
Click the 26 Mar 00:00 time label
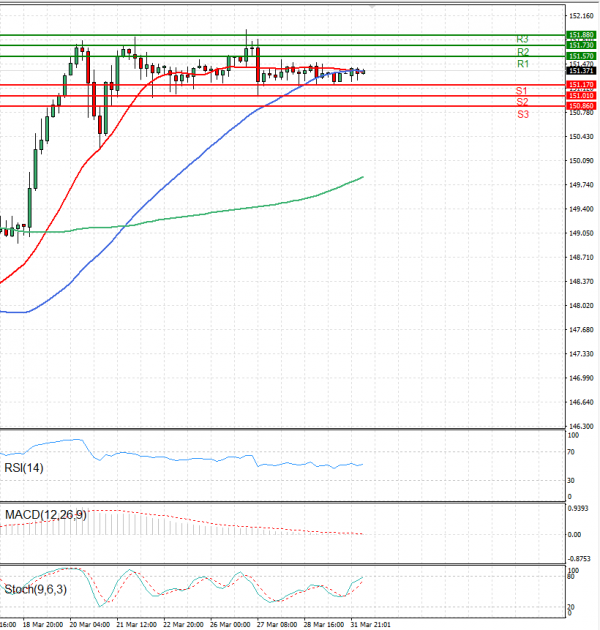[230, 624]
